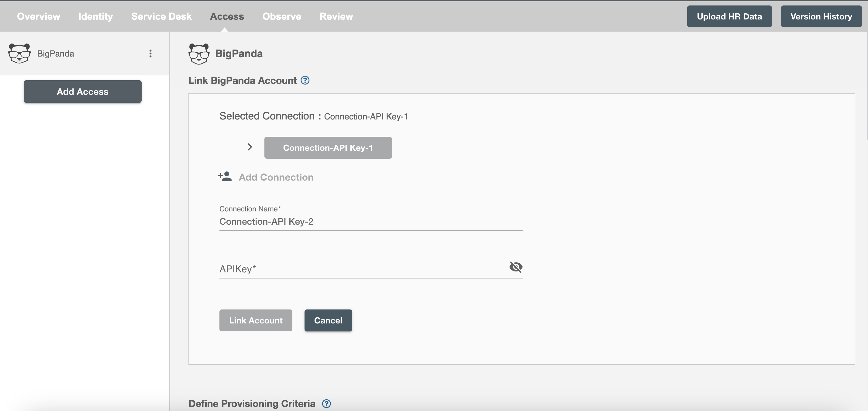Click the Version History button

[821, 16]
